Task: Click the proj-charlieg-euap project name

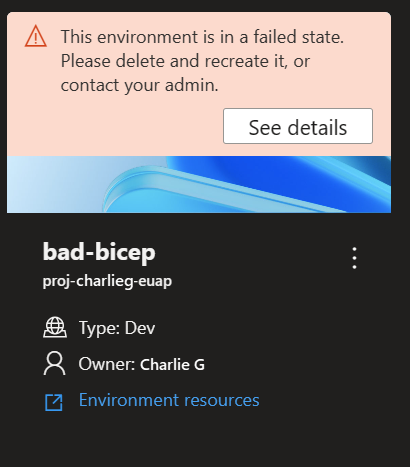Action: click(x=107, y=281)
